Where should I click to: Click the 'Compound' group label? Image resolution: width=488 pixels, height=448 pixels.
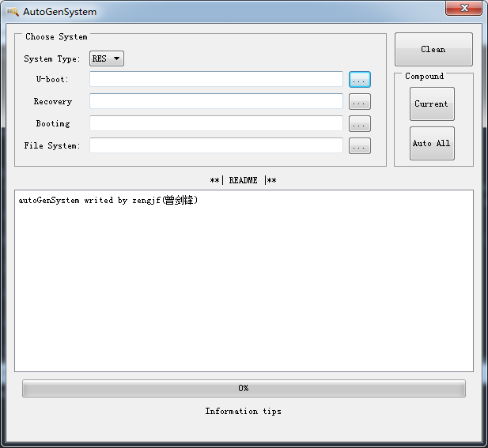(425, 76)
